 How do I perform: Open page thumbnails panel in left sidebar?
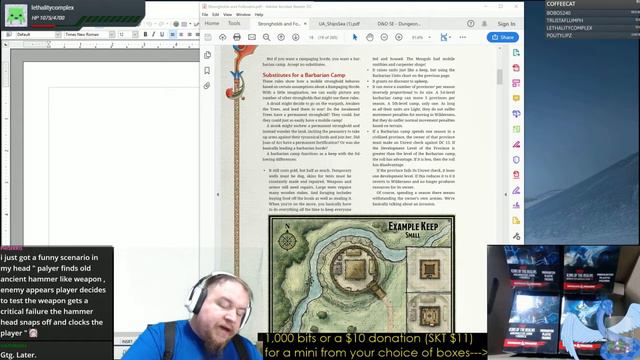pyautogui.click(x=207, y=55)
